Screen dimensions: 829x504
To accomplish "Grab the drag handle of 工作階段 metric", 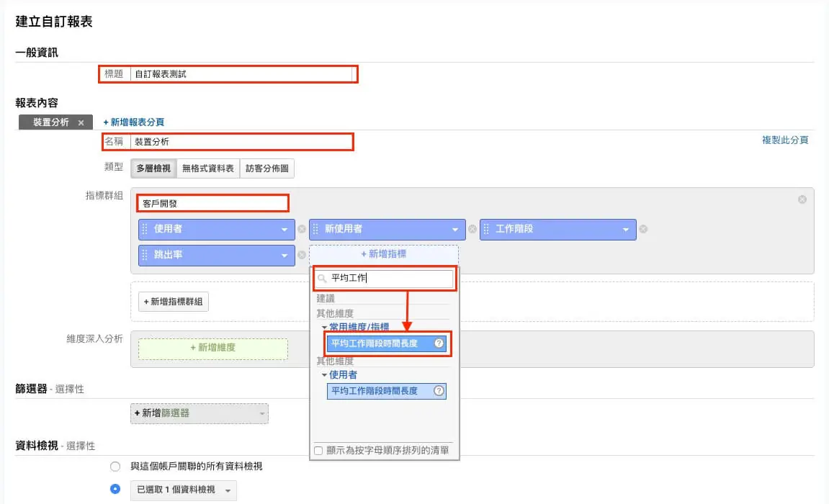I will 486,229.
